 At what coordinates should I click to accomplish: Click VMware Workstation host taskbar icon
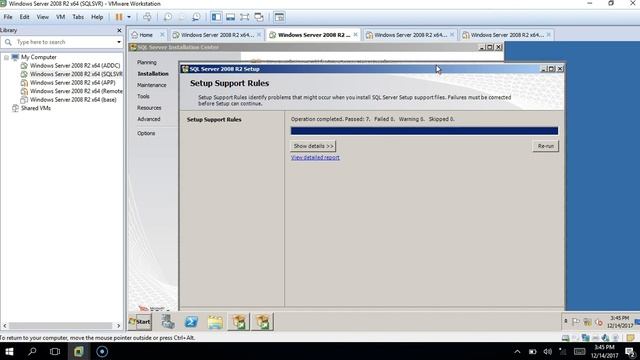(x=78, y=351)
